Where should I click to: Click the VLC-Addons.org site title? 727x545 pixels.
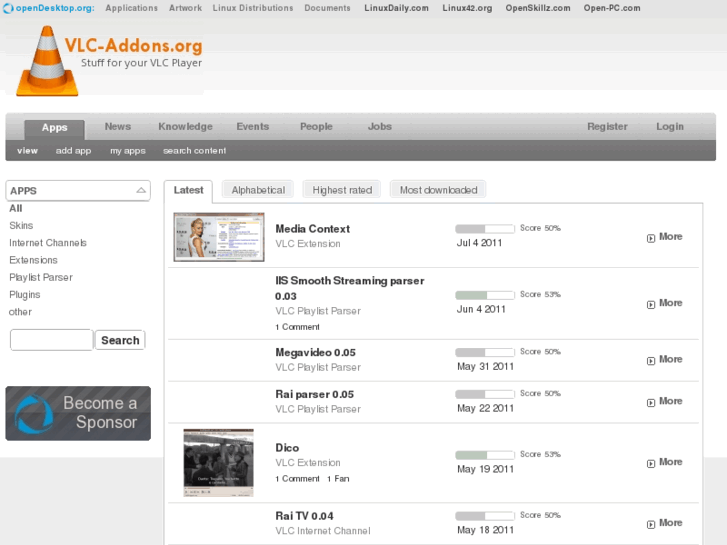point(134,45)
